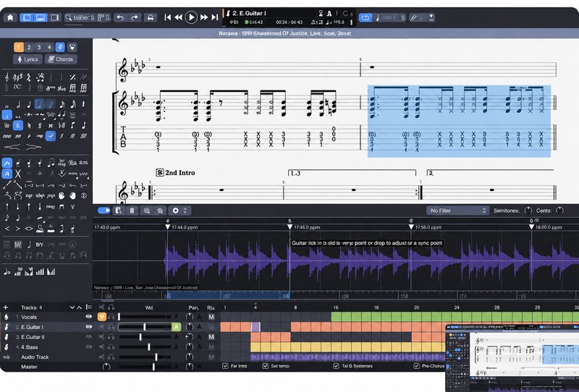Toggle the audio panel blue switch
This screenshot has height=392, width=579.
coord(104,210)
